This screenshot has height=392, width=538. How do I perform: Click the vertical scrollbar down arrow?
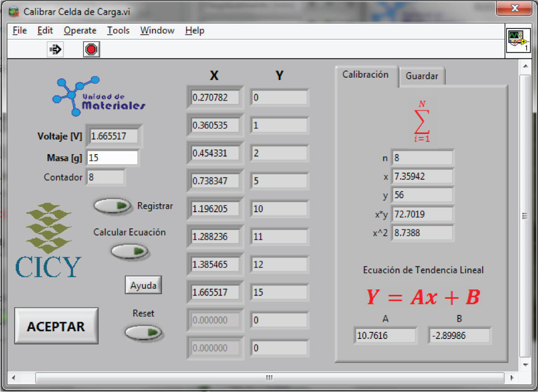tap(525, 365)
